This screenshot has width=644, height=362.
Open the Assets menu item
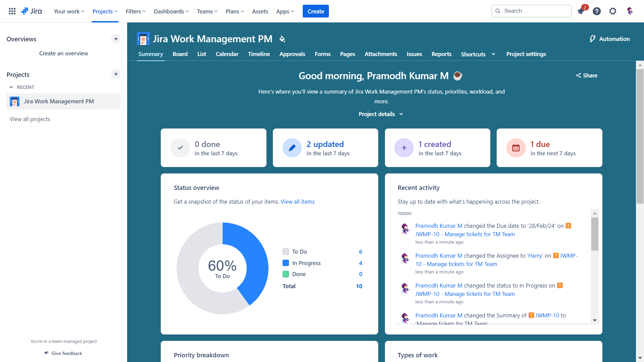point(260,11)
